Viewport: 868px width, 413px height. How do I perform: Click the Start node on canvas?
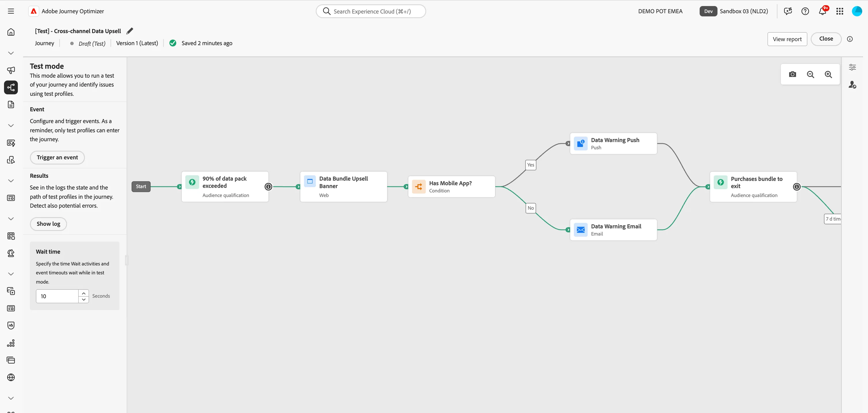(x=141, y=186)
